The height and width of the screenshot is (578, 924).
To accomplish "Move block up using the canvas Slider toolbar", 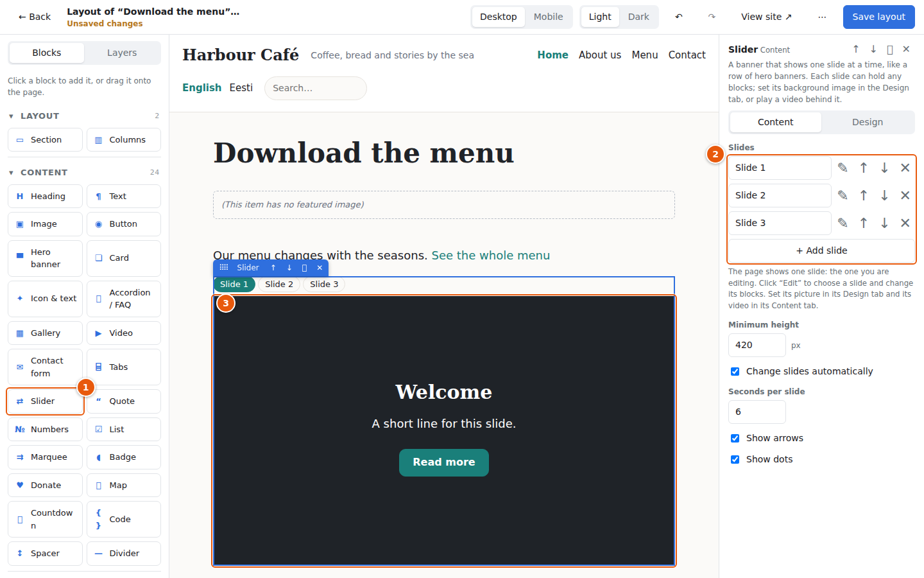I will click(273, 268).
